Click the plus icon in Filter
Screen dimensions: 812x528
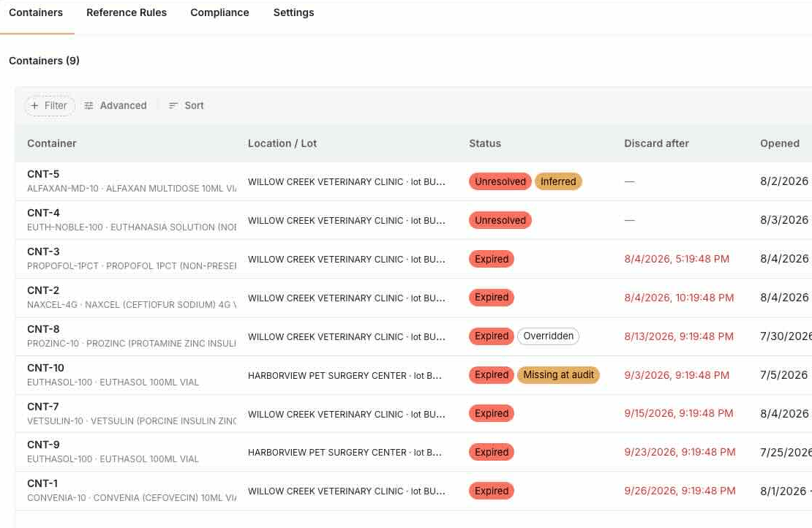click(34, 105)
